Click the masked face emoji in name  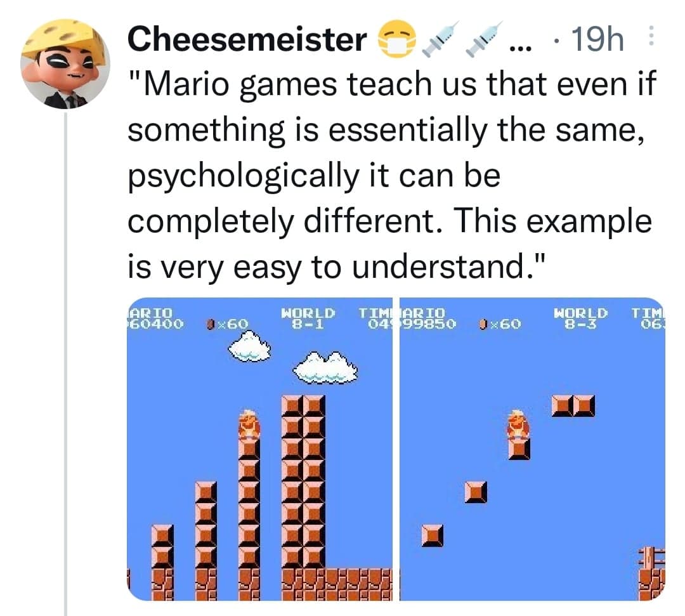396,39
